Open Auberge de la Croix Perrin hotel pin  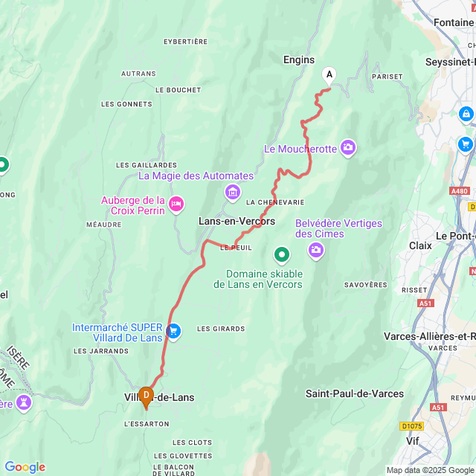coord(176,205)
